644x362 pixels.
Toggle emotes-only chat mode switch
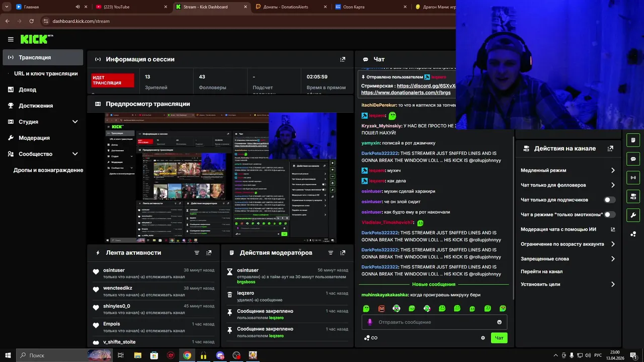pos(609,215)
